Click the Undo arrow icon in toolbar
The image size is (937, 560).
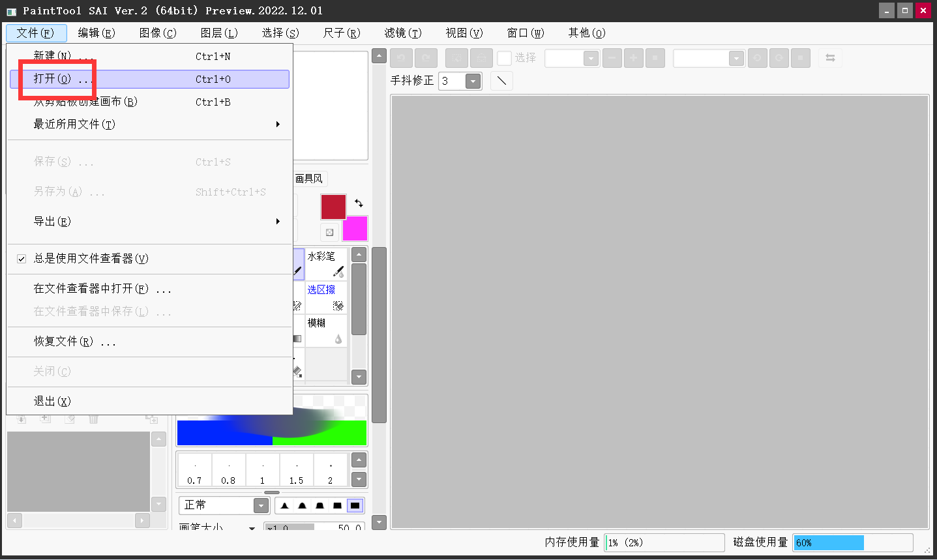pos(401,58)
